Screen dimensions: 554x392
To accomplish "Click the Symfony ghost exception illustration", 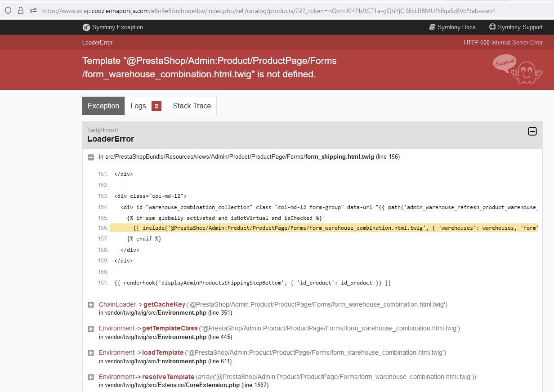I will (518, 69).
